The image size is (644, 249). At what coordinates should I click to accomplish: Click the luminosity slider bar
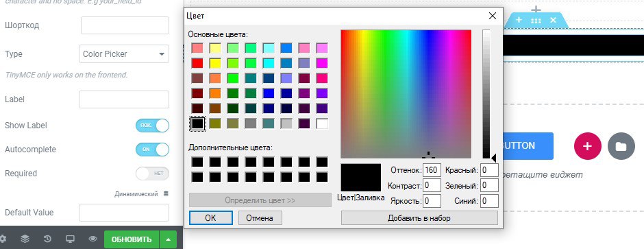pyautogui.click(x=486, y=94)
